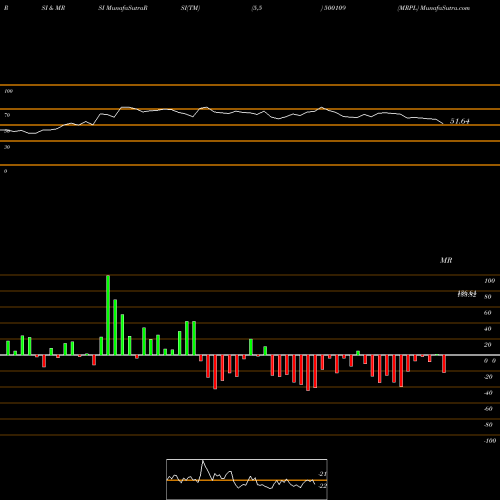Viewport: 500px width, 500px height.
Task: Click the MR label above the histogram
Action: (x=446, y=260)
